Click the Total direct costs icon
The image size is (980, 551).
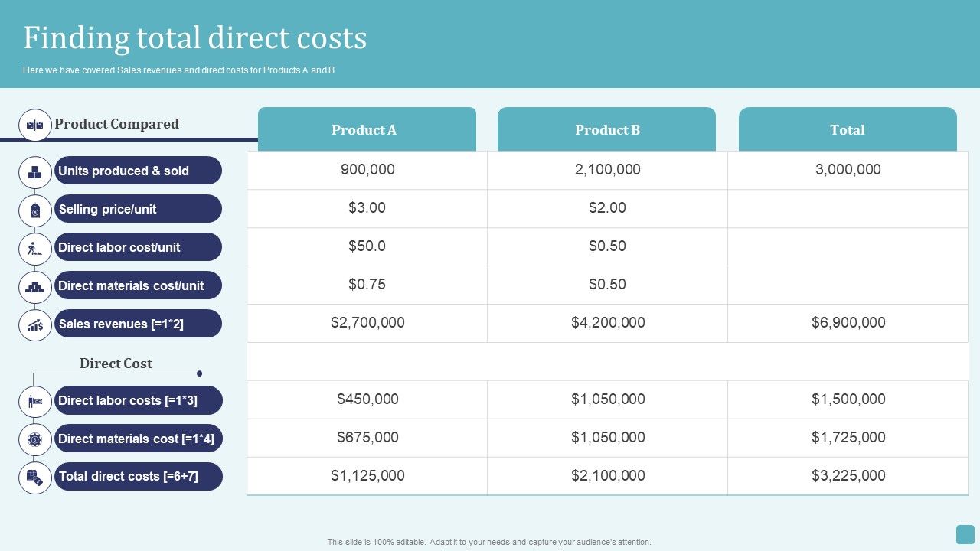coord(35,478)
